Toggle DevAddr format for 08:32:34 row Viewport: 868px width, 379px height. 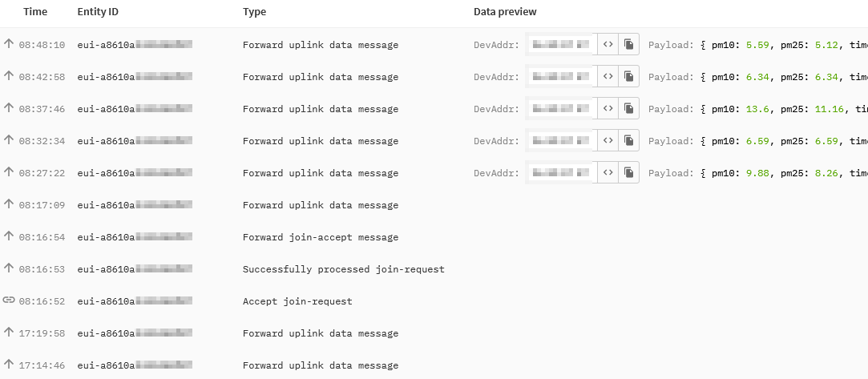pyautogui.click(x=608, y=140)
